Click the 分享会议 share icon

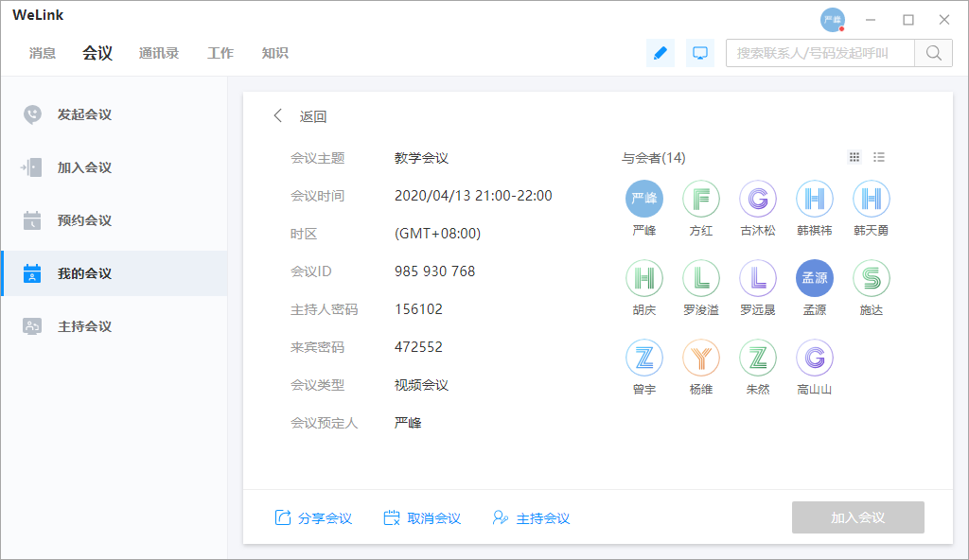[283, 517]
